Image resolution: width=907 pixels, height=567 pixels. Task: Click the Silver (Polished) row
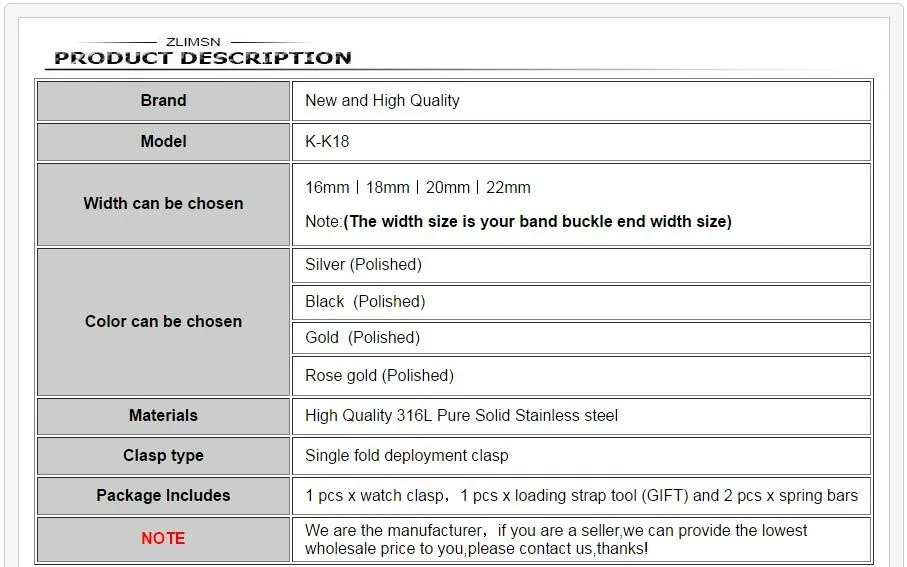363,265
